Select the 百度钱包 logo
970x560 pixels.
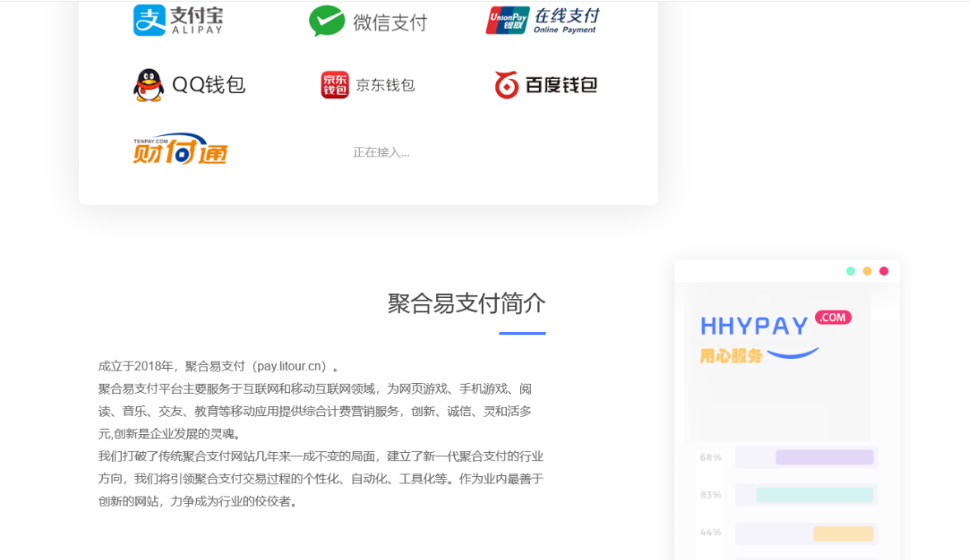click(546, 85)
